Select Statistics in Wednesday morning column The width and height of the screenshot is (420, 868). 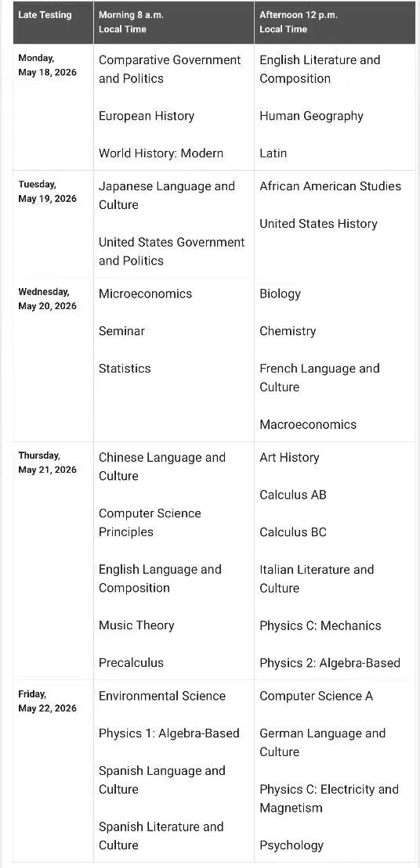(125, 368)
